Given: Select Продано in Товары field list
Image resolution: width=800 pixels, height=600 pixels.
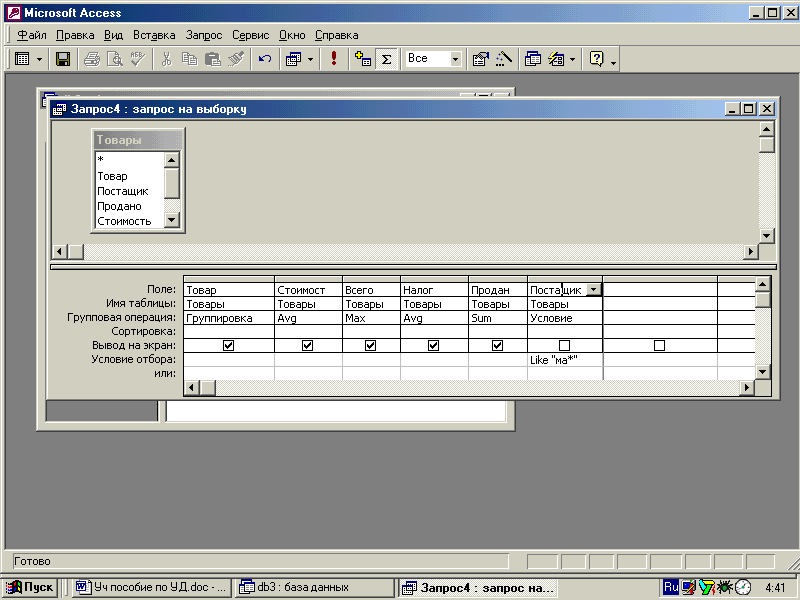Looking at the screenshot, I should tap(130, 206).
